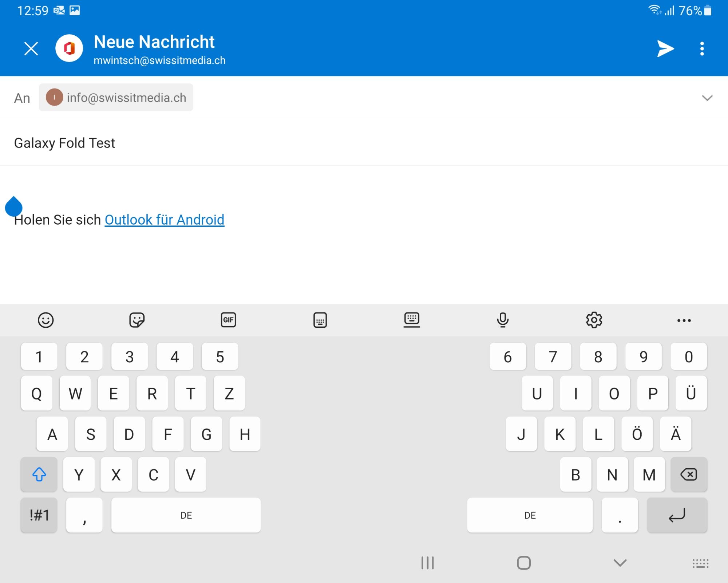
Task: Open recent apps navigation button
Action: (428, 563)
